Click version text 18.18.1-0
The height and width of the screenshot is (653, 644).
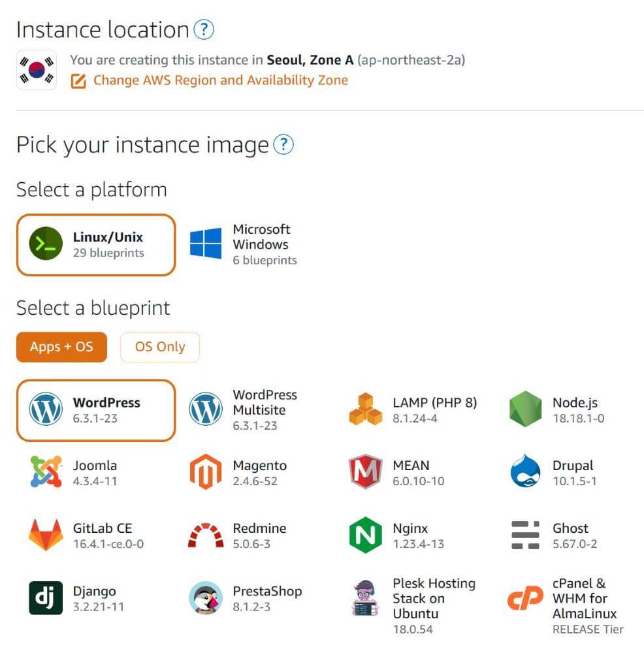[x=578, y=419]
